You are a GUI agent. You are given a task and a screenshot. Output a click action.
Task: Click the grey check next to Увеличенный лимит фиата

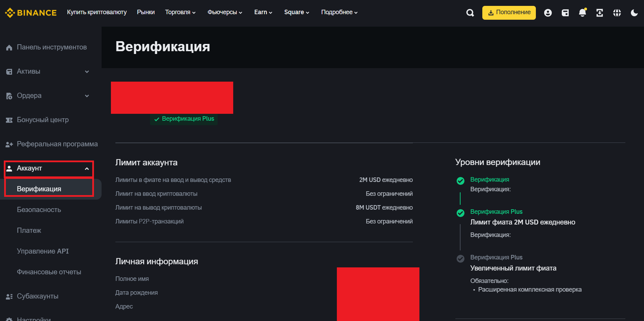pos(460,258)
